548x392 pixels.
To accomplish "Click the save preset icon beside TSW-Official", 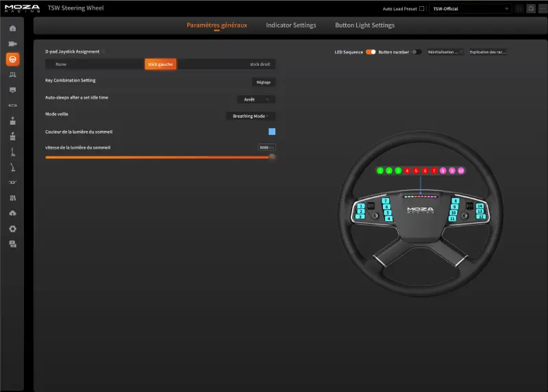I will [519, 9].
